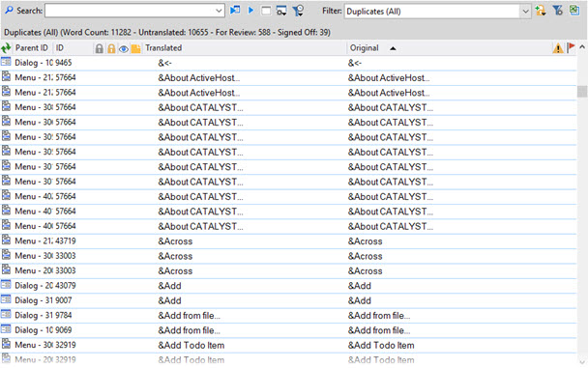The image size is (588, 368).
Task: Toggle the empty white checkbox in toolbar
Action: [x=266, y=11]
